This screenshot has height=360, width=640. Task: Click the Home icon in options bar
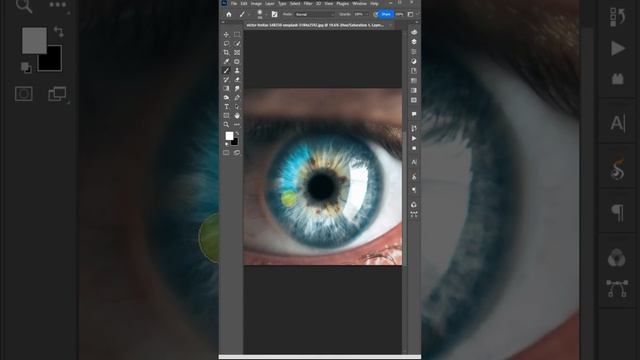click(229, 14)
